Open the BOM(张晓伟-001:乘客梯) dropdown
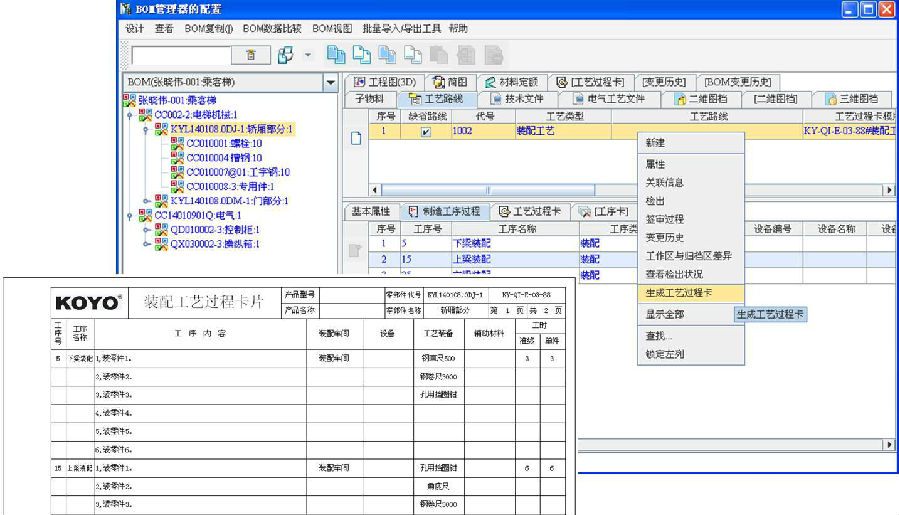Viewport: 899px width, 515px height. point(331,82)
